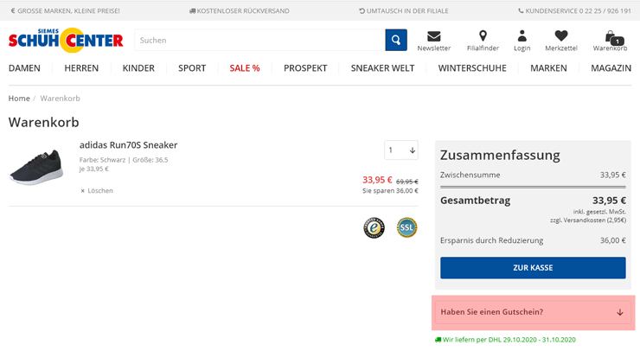Click the zzgl. Versandkosten (2,95€) text
This screenshot has width=640, height=364.
pos(588,220)
